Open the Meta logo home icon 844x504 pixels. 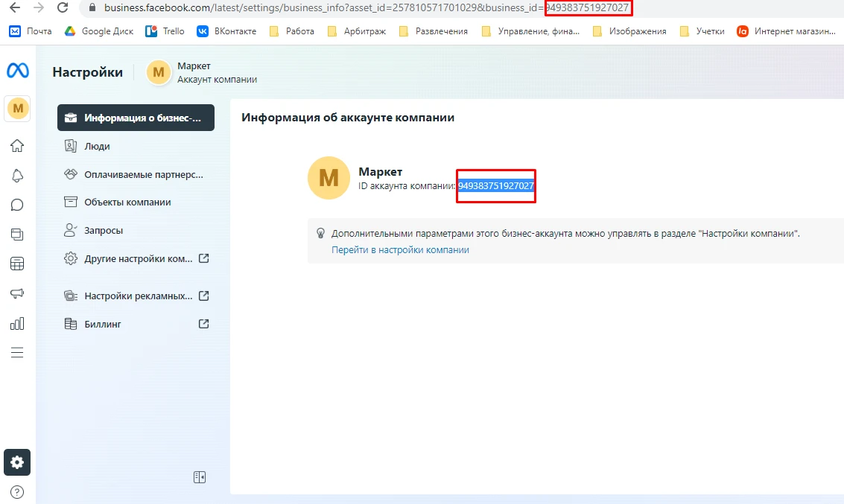18,71
